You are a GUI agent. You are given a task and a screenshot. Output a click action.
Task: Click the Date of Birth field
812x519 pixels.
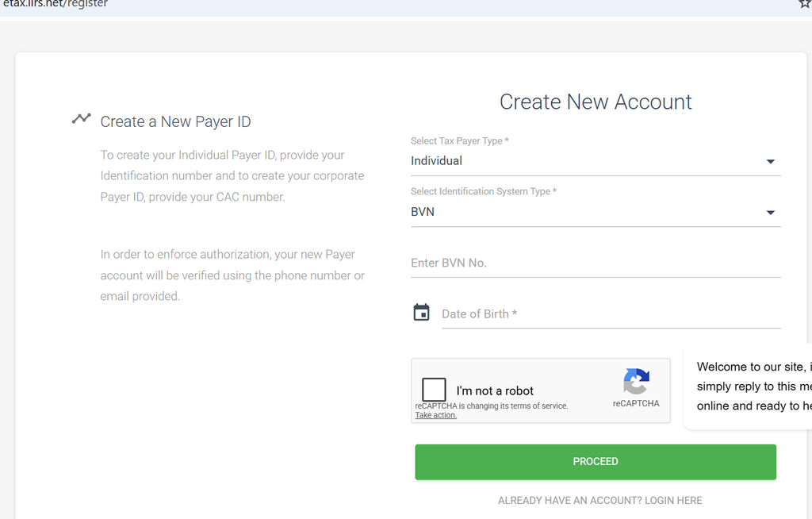pyautogui.click(x=611, y=313)
